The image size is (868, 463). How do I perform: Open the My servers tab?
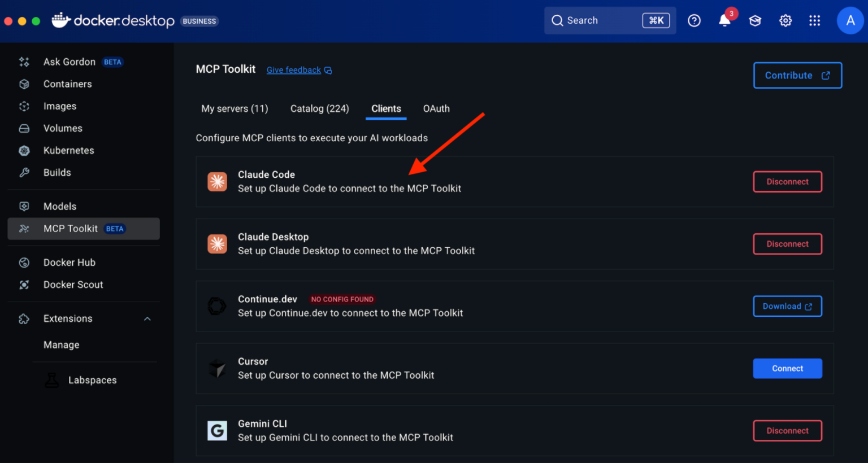coord(235,108)
